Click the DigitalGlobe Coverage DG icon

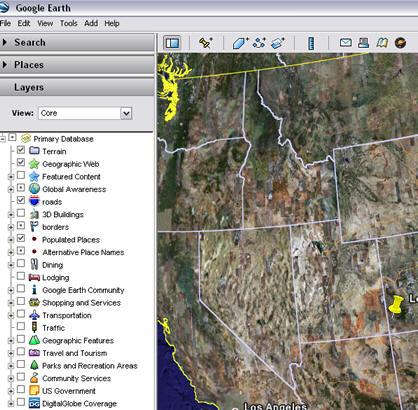pos(34,403)
